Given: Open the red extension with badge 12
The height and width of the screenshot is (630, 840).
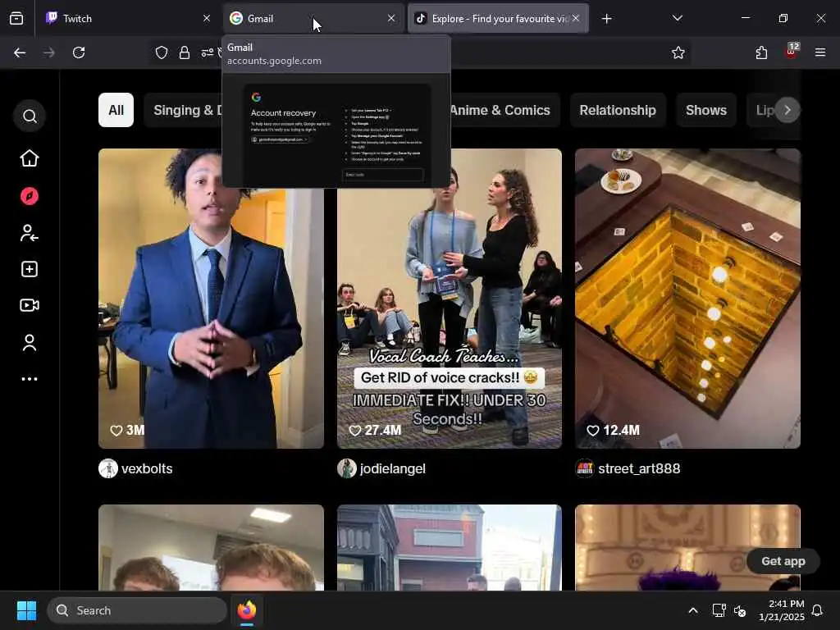Looking at the screenshot, I should click(792, 52).
